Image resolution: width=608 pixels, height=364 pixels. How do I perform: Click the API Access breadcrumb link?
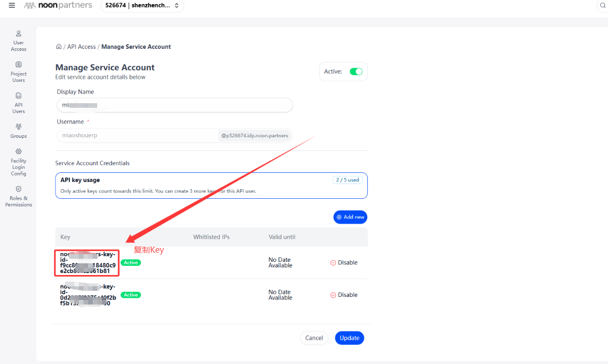(x=81, y=47)
